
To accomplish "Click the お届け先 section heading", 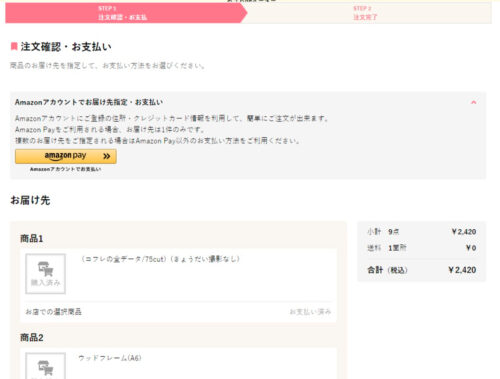I will pyautogui.click(x=30, y=200).
